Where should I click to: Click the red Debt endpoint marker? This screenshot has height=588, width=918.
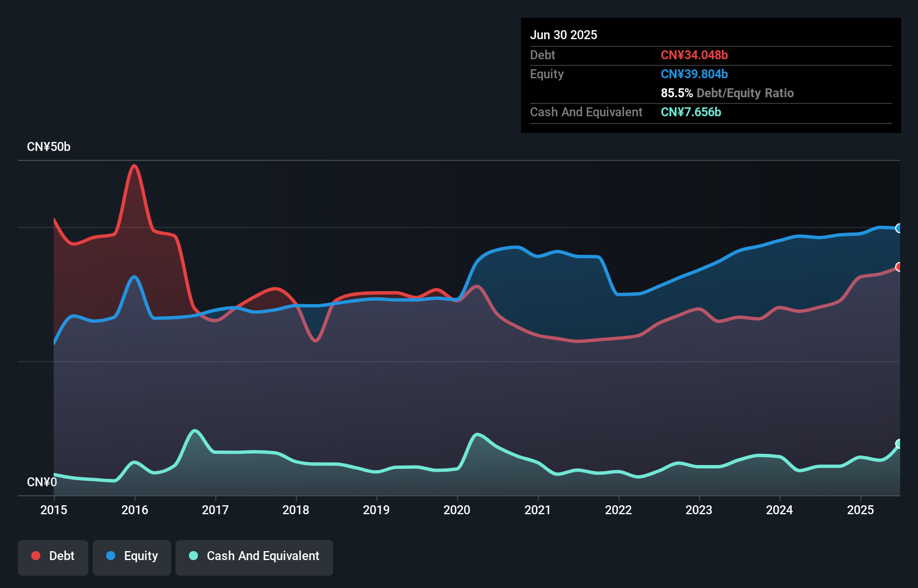tap(899, 267)
